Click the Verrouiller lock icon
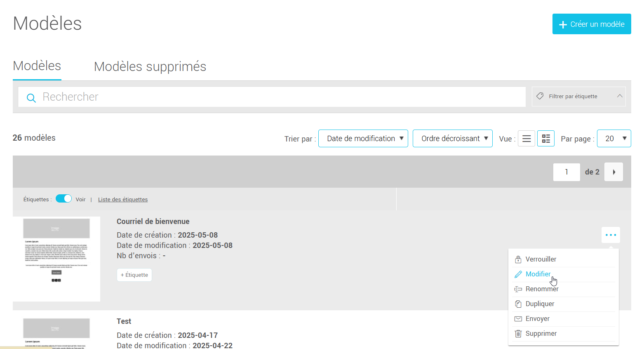This screenshot has width=644, height=349. pyautogui.click(x=518, y=259)
